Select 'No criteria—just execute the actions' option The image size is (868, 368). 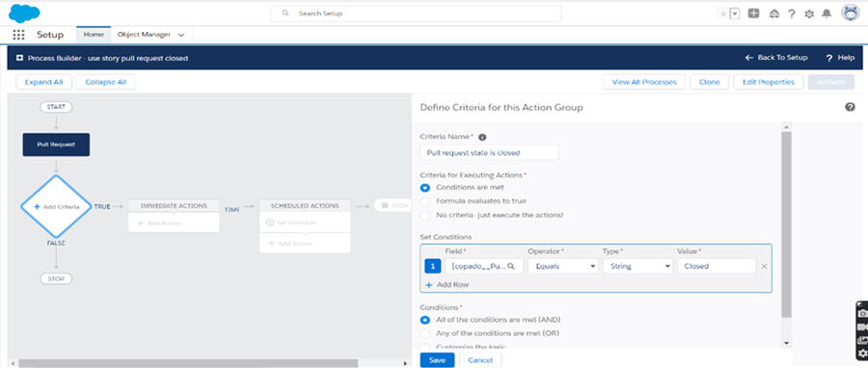[425, 215]
